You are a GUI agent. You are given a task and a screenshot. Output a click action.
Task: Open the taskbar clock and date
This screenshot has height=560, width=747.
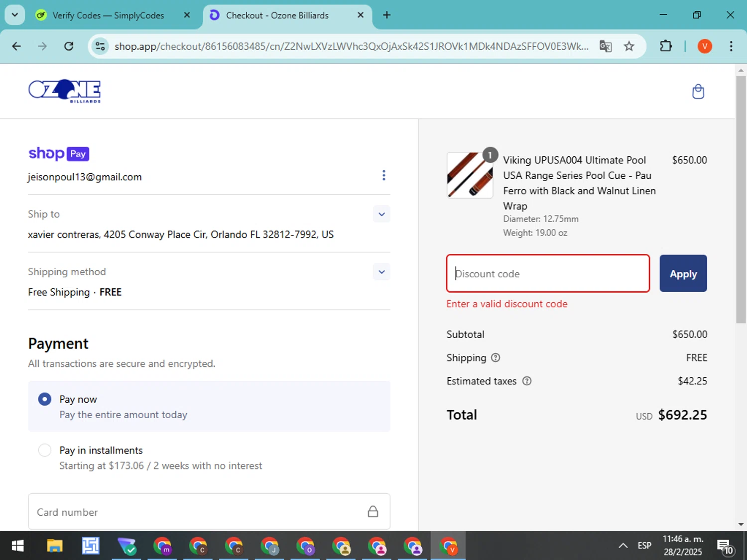click(x=683, y=546)
